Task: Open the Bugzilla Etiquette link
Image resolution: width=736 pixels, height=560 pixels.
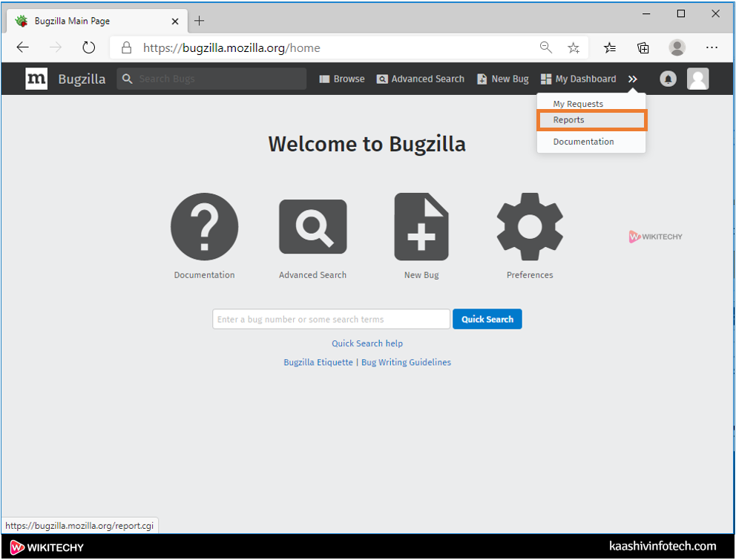Action: pos(318,363)
